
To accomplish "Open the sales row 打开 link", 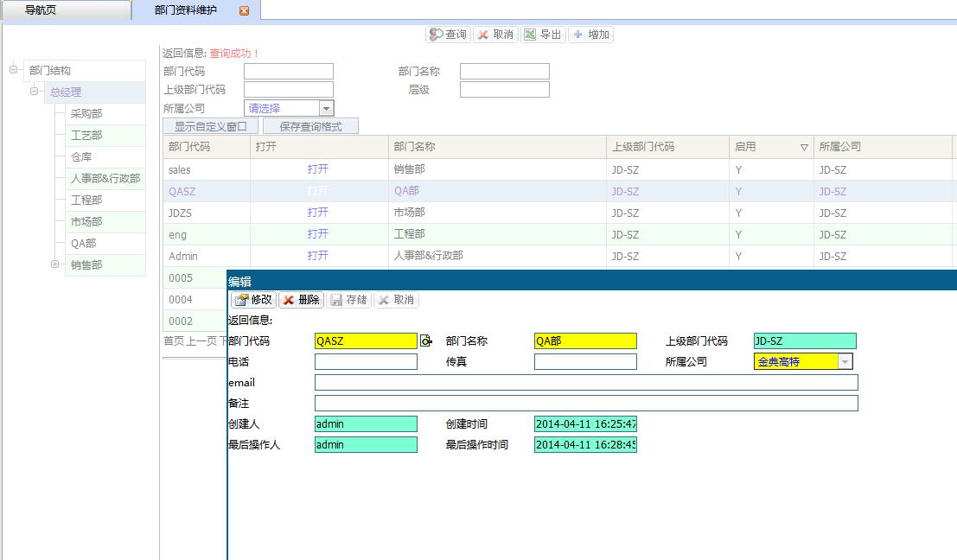I will (x=318, y=169).
